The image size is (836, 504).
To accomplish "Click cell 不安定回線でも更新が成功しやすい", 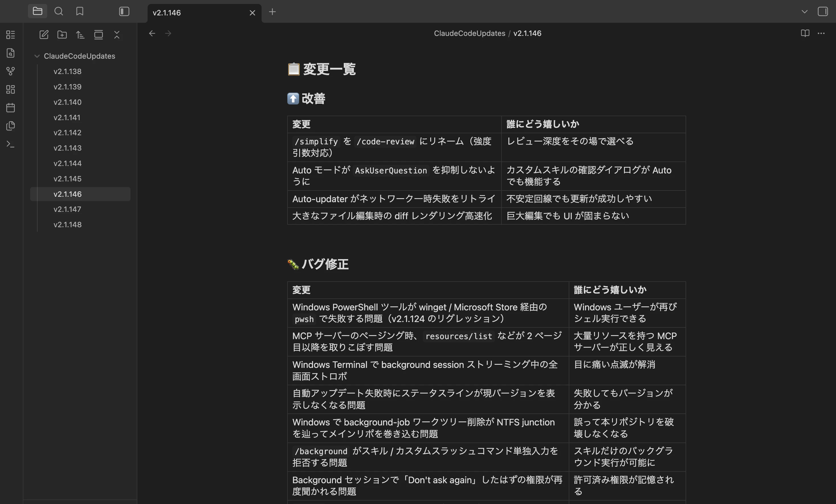I will pos(594,199).
